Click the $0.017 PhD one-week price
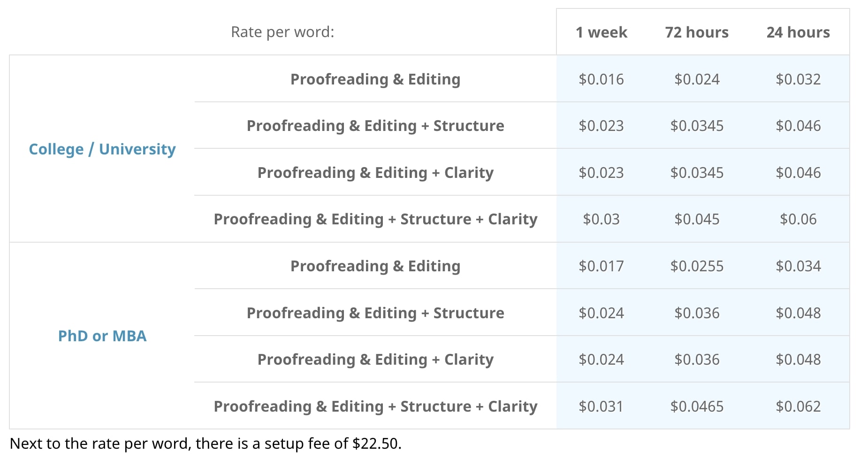Image resolution: width=868 pixels, height=475 pixels. coord(601,266)
